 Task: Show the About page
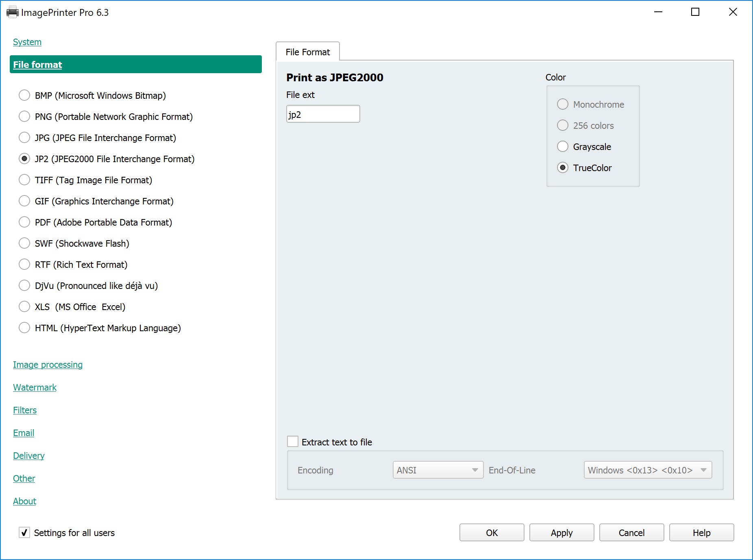(24, 501)
